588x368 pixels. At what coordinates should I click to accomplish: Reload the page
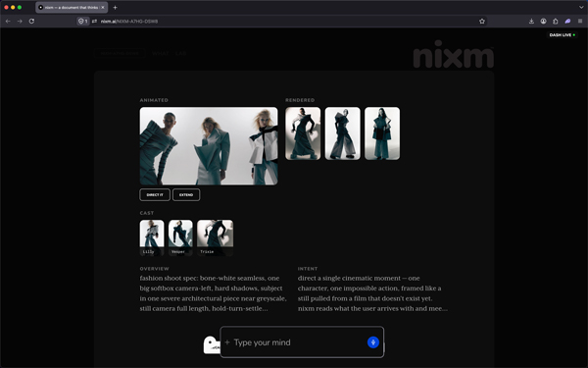click(32, 21)
